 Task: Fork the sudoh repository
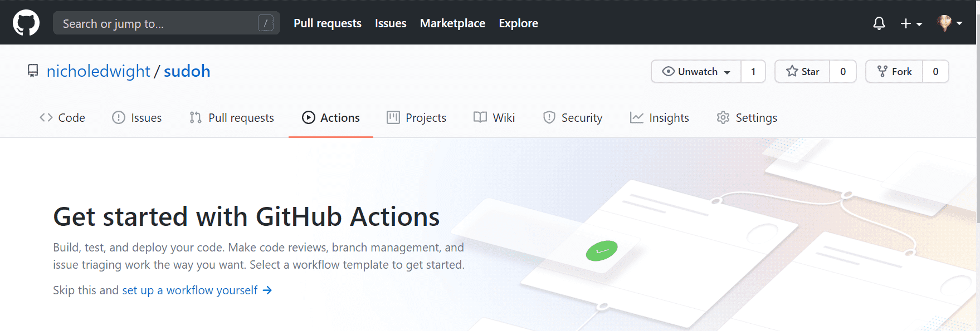894,71
